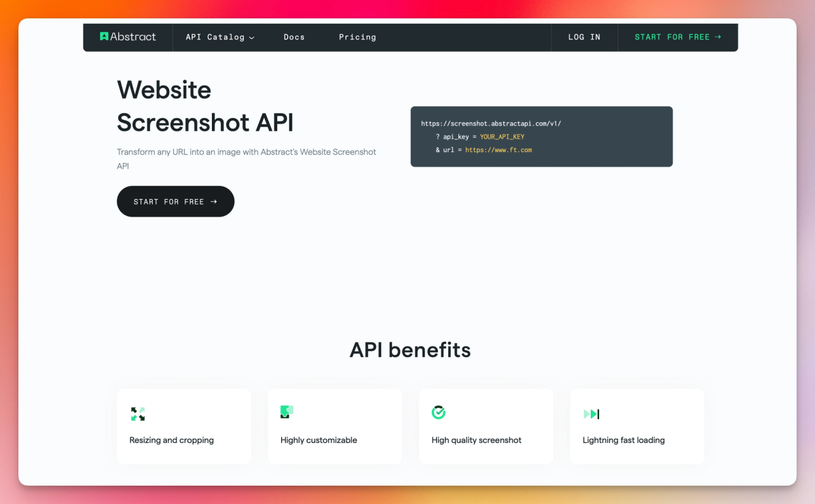Select the Highly customizable card text
Viewport: 815px width, 504px height.
coord(319,440)
